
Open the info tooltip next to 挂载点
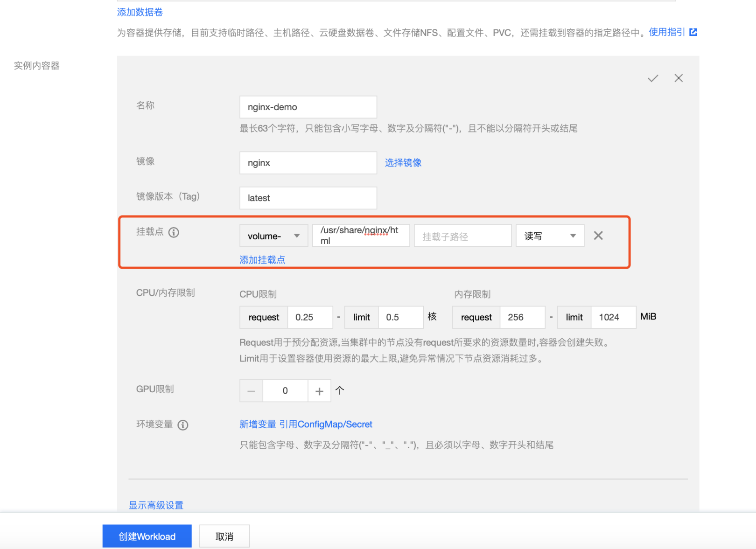[174, 232]
